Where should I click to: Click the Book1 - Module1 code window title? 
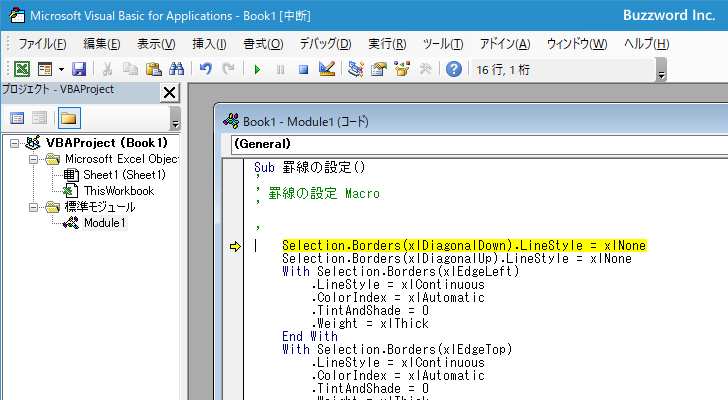(306, 122)
